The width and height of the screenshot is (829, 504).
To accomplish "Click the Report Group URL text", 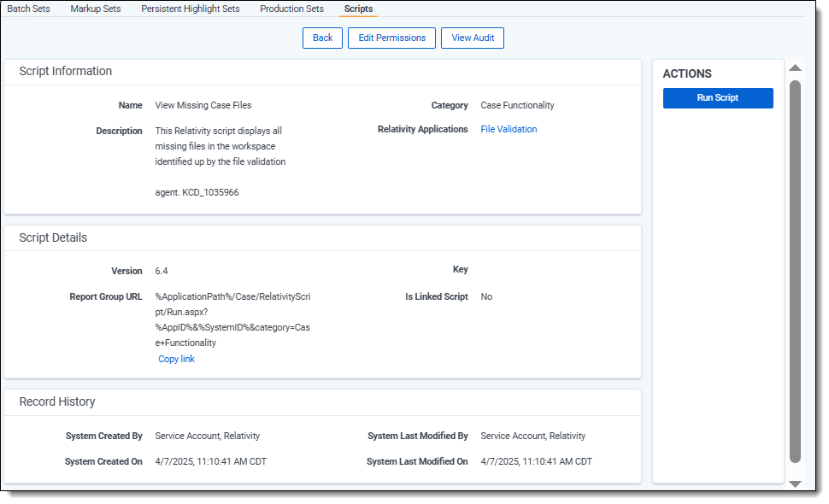I will 232,319.
